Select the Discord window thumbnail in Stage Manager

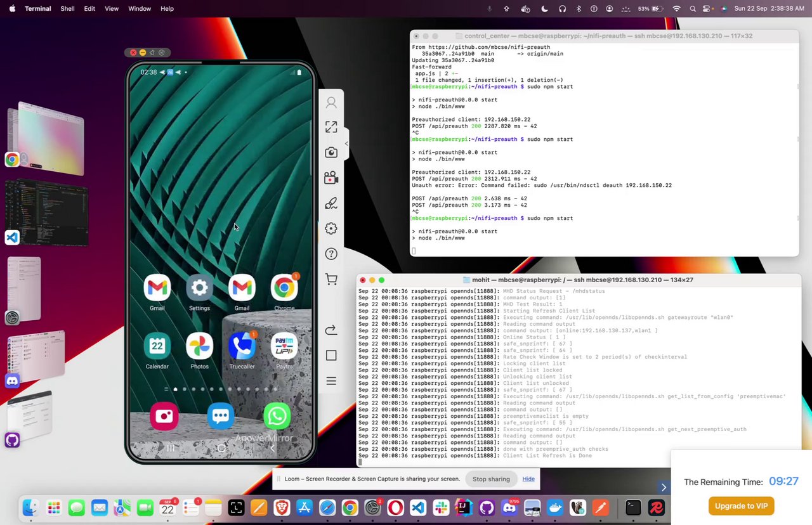click(x=37, y=358)
